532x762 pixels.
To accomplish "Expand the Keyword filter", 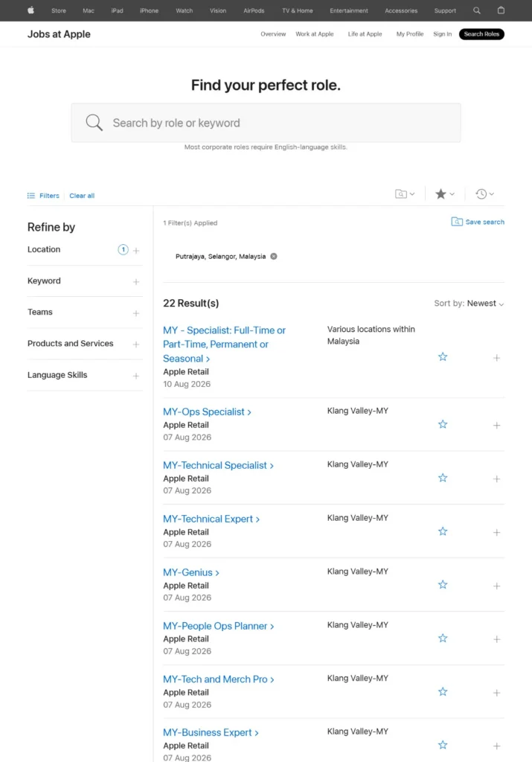I will 136,282.
